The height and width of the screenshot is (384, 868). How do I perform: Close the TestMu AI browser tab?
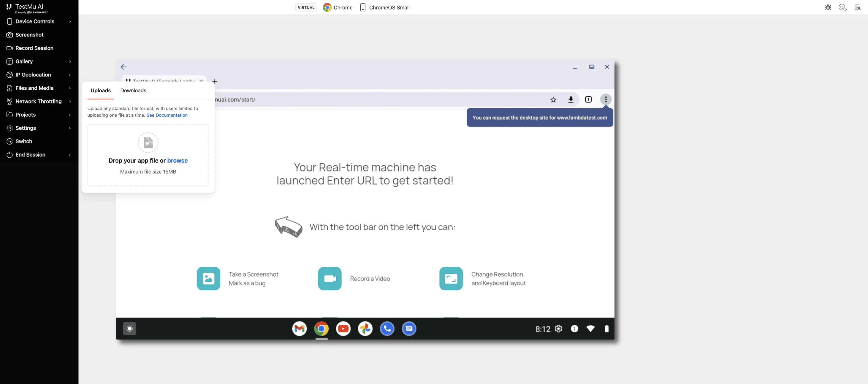click(201, 81)
